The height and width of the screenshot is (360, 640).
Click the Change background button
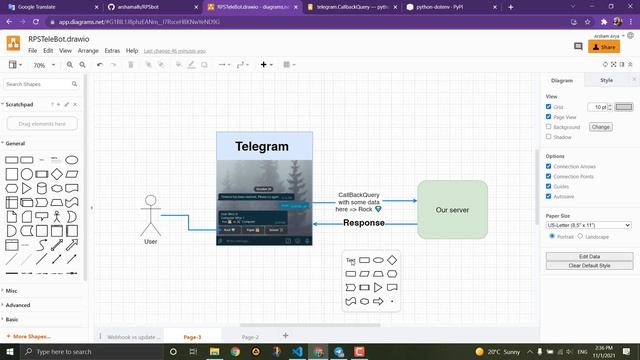[x=600, y=127]
